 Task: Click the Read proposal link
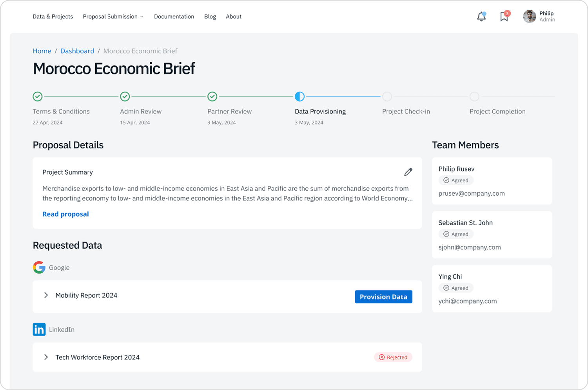pos(66,214)
